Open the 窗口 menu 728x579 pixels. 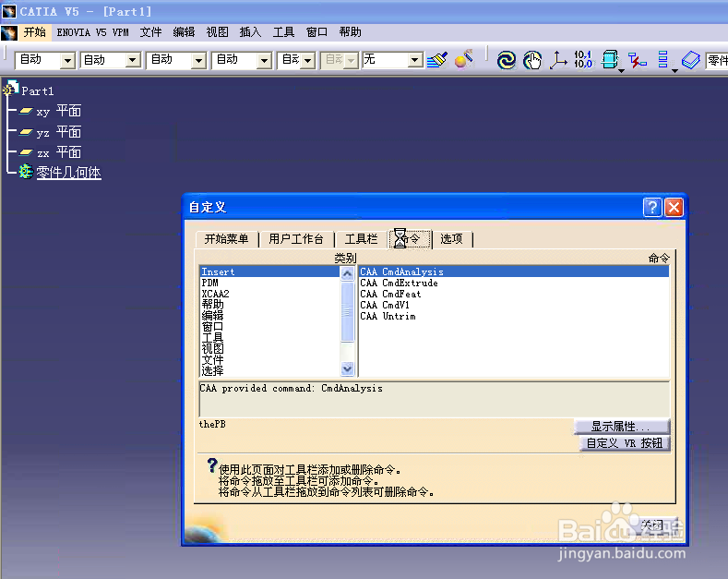tap(317, 32)
